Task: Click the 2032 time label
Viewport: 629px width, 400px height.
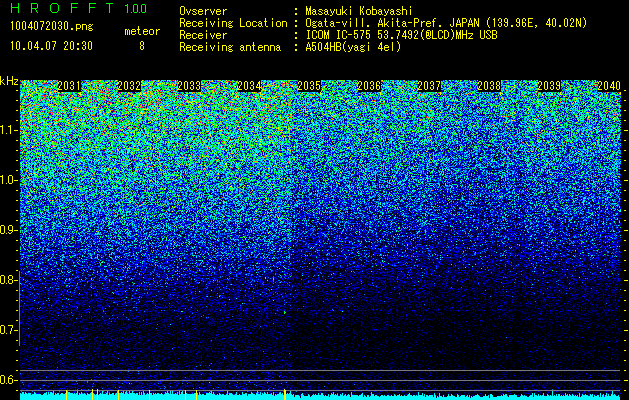Action: point(129,86)
